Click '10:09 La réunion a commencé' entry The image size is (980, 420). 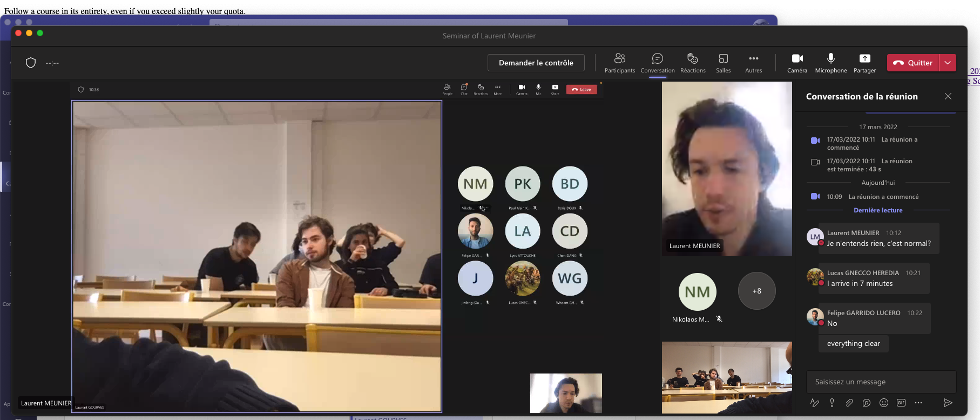[x=873, y=197]
